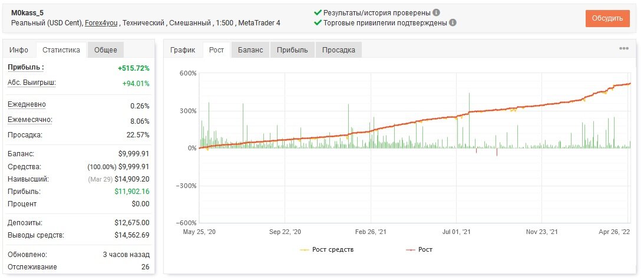Screen dimensions: 644x280
Task: Click the Ежемесячно label
Action: 30,120
